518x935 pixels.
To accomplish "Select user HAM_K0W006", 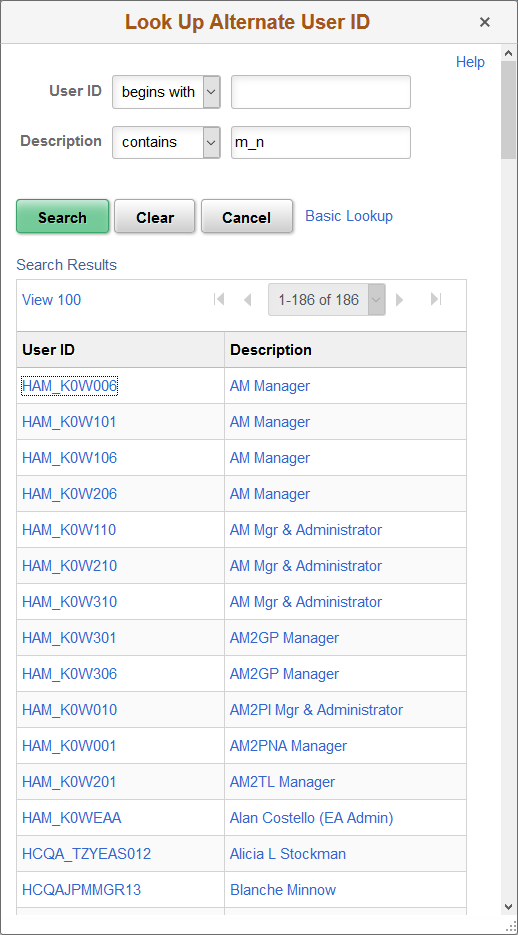I will coord(70,386).
